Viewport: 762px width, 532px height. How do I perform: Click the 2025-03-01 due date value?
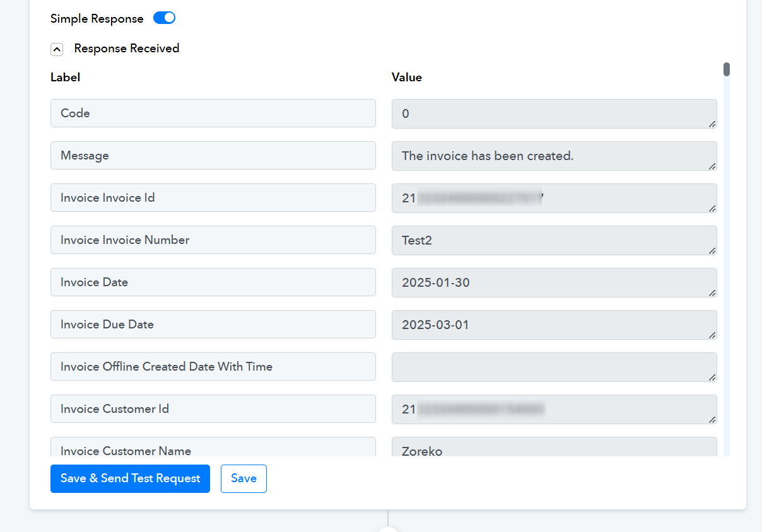554,325
